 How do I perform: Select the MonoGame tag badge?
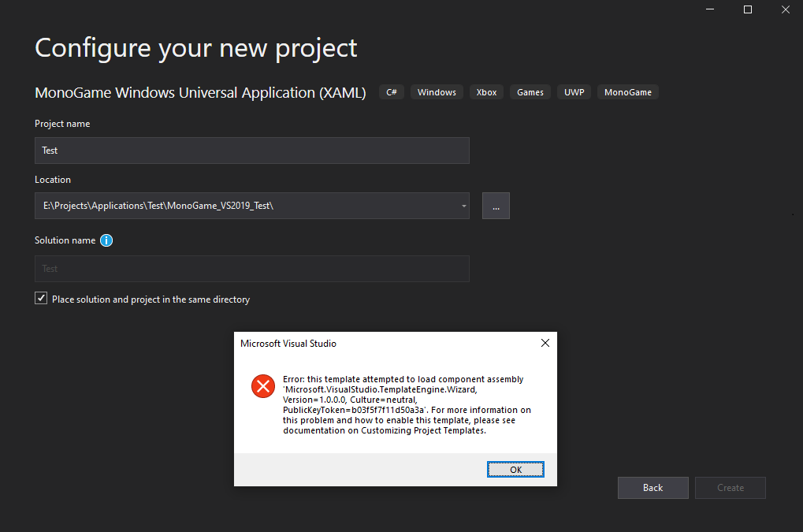627,91
